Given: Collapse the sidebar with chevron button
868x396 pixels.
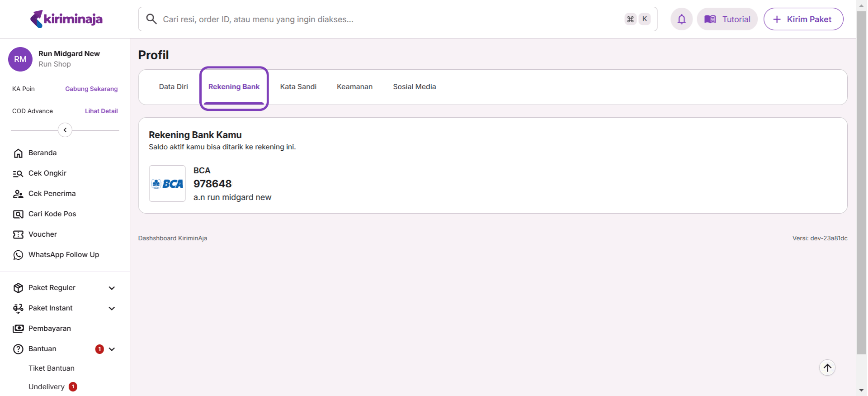Looking at the screenshot, I should coord(65,130).
